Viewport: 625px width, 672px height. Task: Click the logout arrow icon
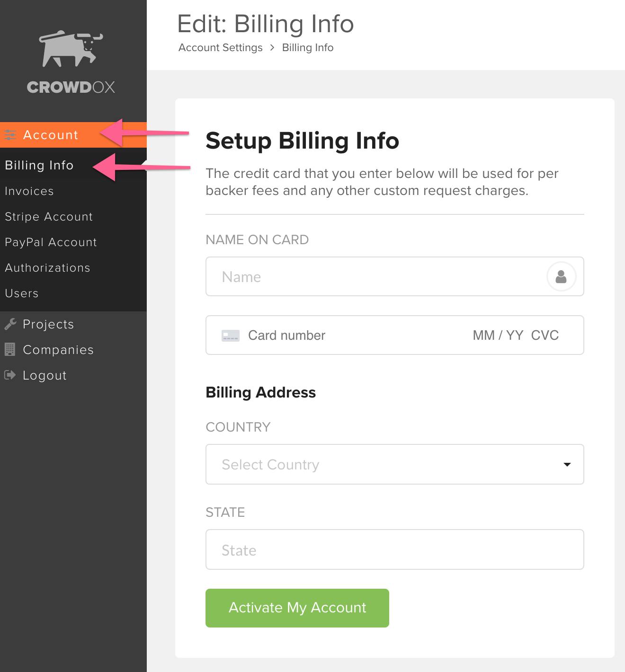(10, 375)
